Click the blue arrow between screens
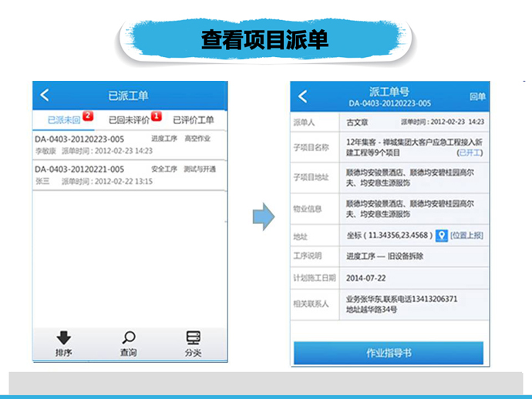The height and width of the screenshot is (399, 532). click(x=264, y=216)
